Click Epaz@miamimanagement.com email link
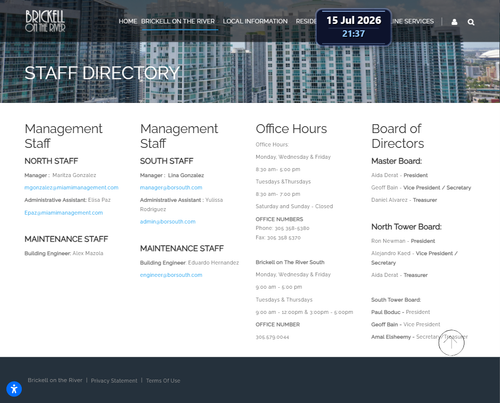500x403 pixels. [64, 213]
